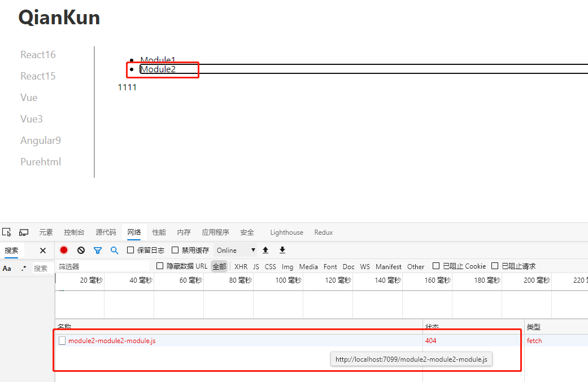The height and width of the screenshot is (382, 588).
Task: Click the 筛选器 filter input field
Action: 102,266
